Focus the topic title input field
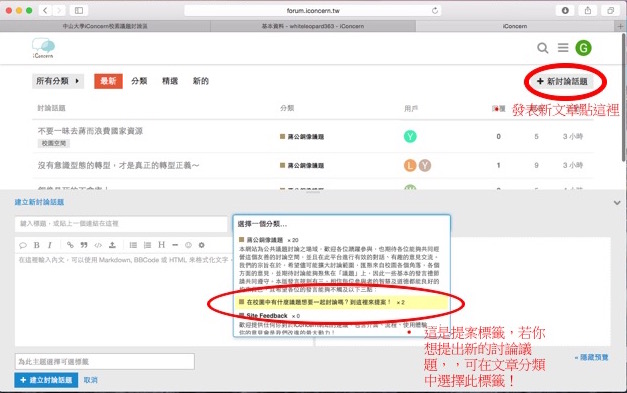The image size is (627, 393). (x=121, y=224)
